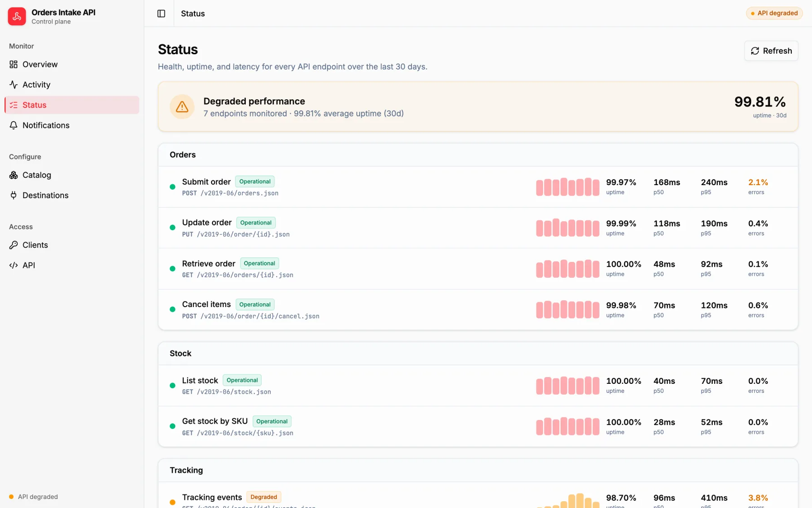The image size is (812, 508).
Task: Click the degraded performance warning triangle icon
Action: [x=182, y=107]
